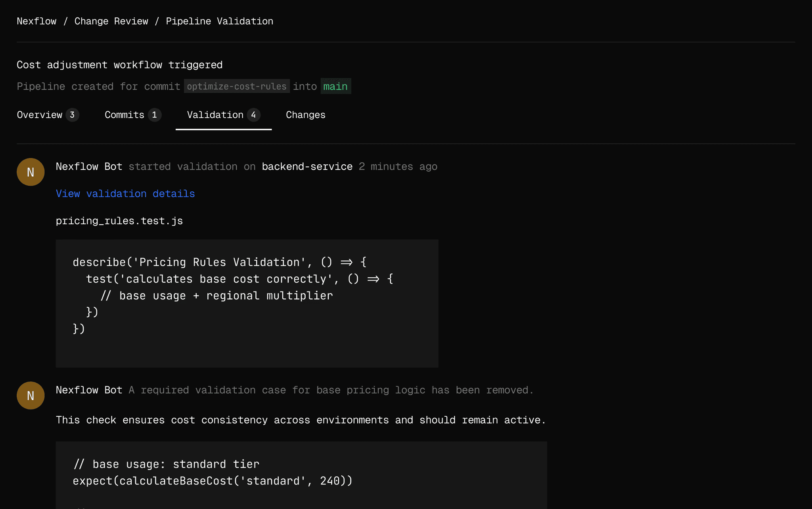Image resolution: width=812 pixels, height=509 pixels.
Task: Click the Validation count badge 4
Action: coord(253,115)
